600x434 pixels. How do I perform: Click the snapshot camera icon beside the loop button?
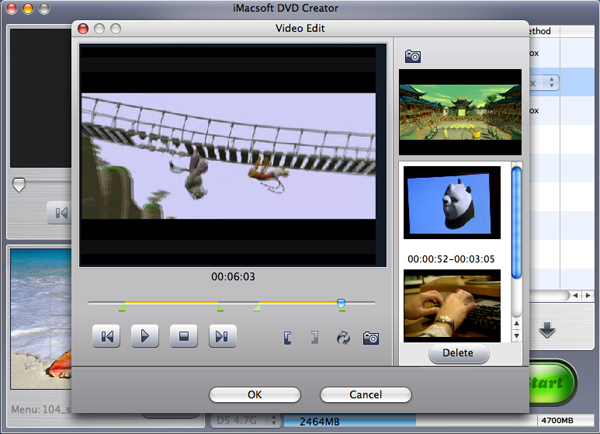click(x=371, y=338)
